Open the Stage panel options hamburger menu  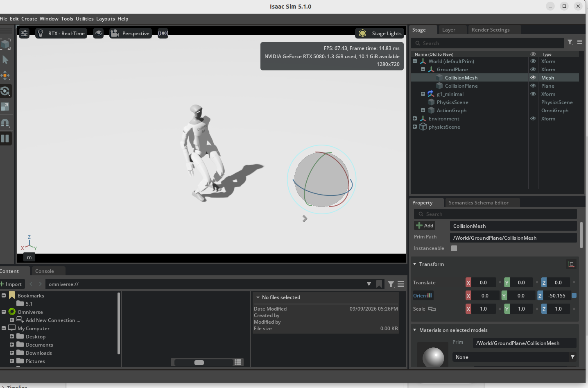(580, 42)
